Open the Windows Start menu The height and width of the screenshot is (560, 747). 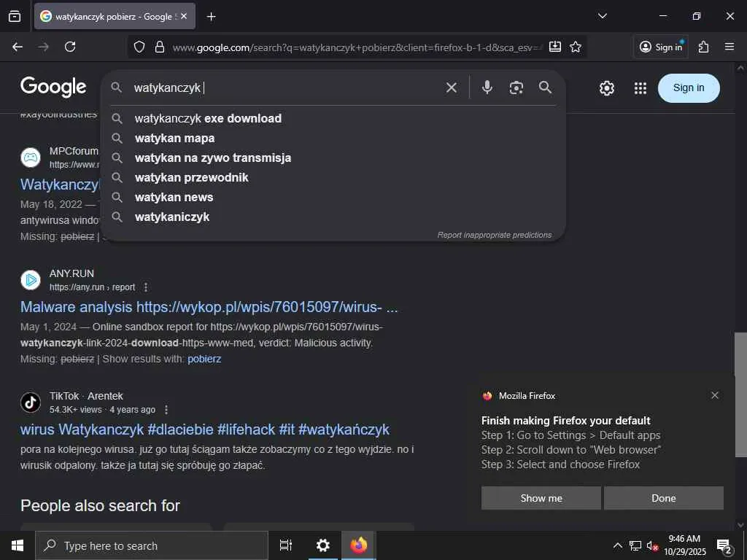pos(18,545)
